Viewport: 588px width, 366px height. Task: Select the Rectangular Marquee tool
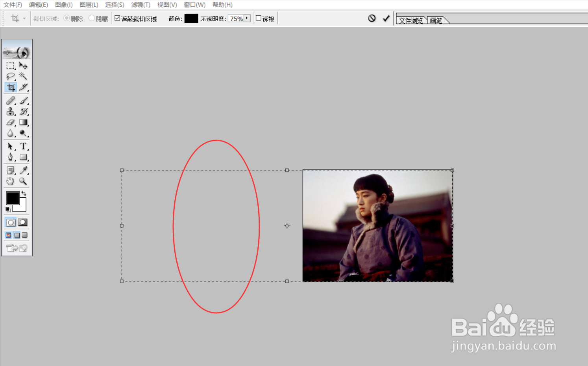[11, 66]
